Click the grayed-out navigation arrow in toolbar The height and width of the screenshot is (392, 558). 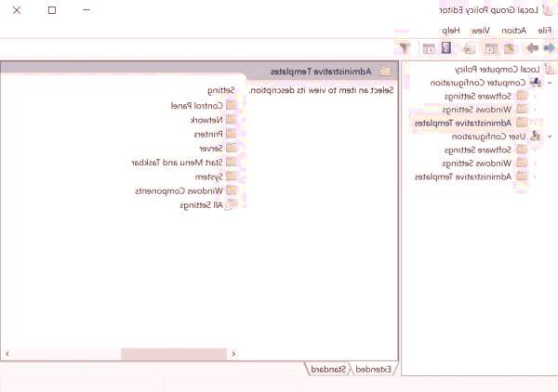click(x=532, y=47)
